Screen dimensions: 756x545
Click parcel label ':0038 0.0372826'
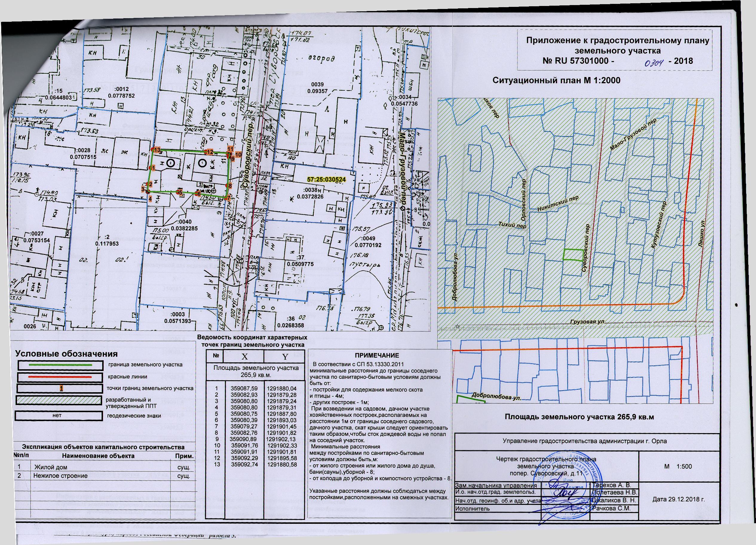pos(310,193)
